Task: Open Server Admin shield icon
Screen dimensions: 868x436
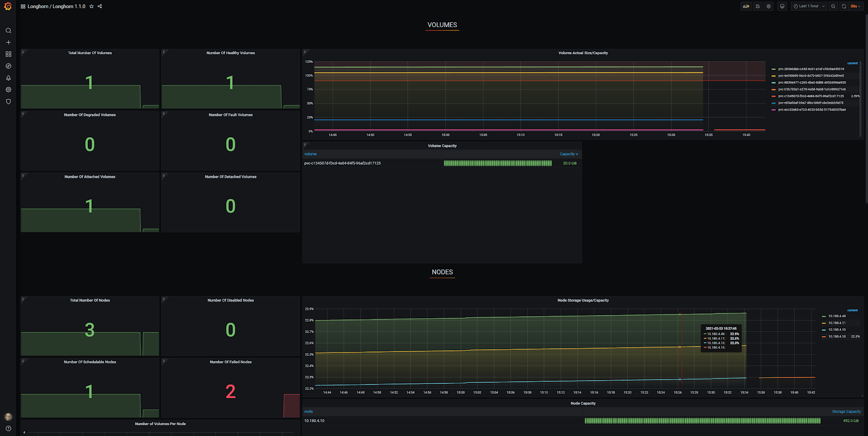Action: (x=8, y=101)
